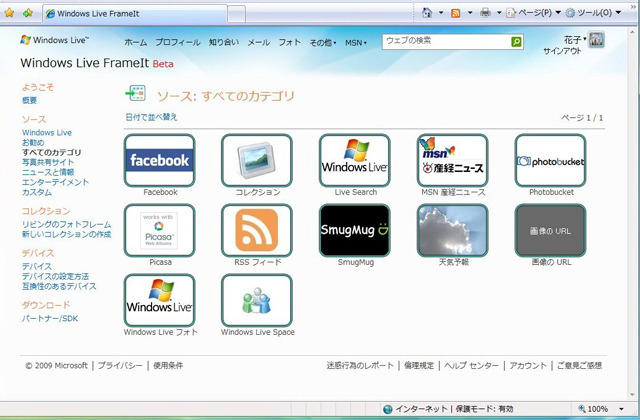This screenshot has height=420, width=640.
Task: Expand the MSN navigation menu
Action: pyautogui.click(x=356, y=42)
